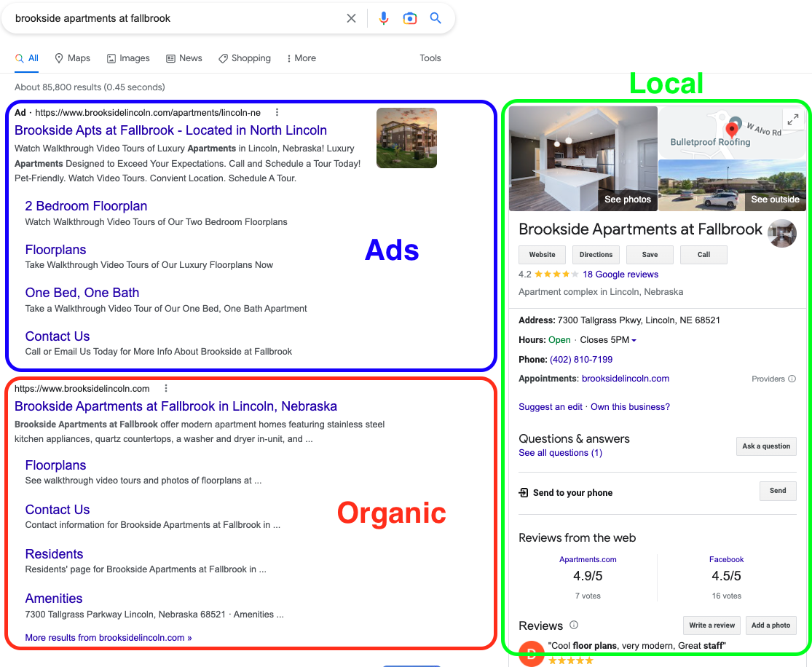The height and width of the screenshot is (667, 812).
Task: Open the ad's three-dot options menu
Action: coord(277,112)
